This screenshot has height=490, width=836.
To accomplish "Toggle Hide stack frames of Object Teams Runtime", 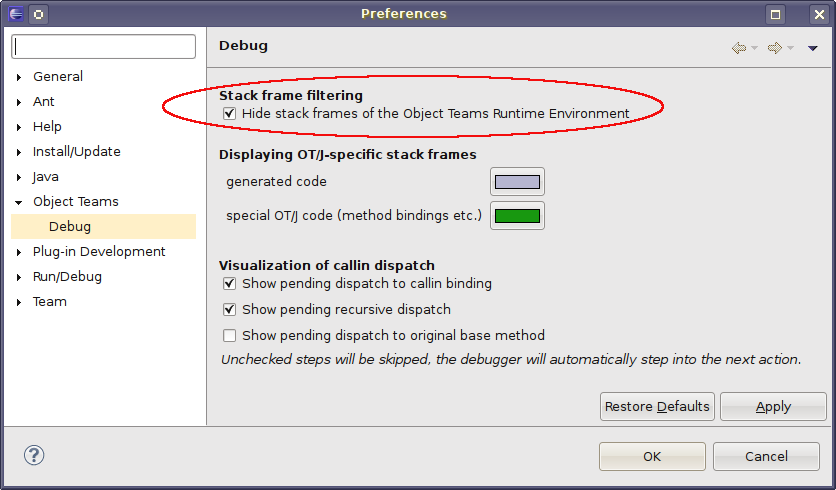I will click(x=230, y=114).
